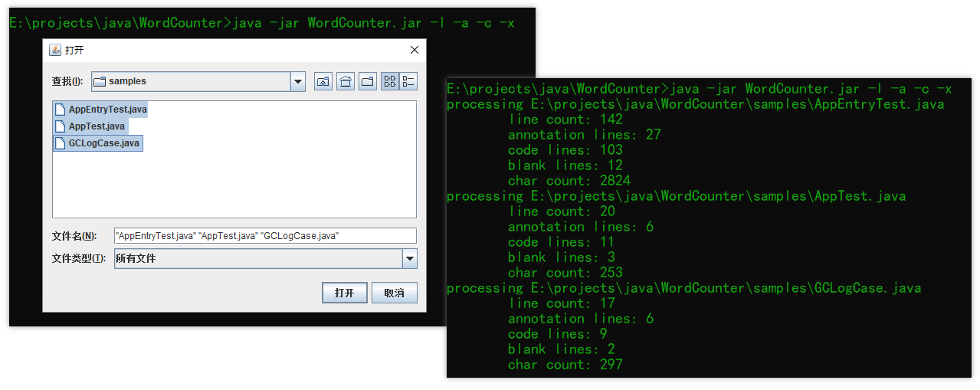Click the processing GCLogCase.java line in console

(684, 288)
